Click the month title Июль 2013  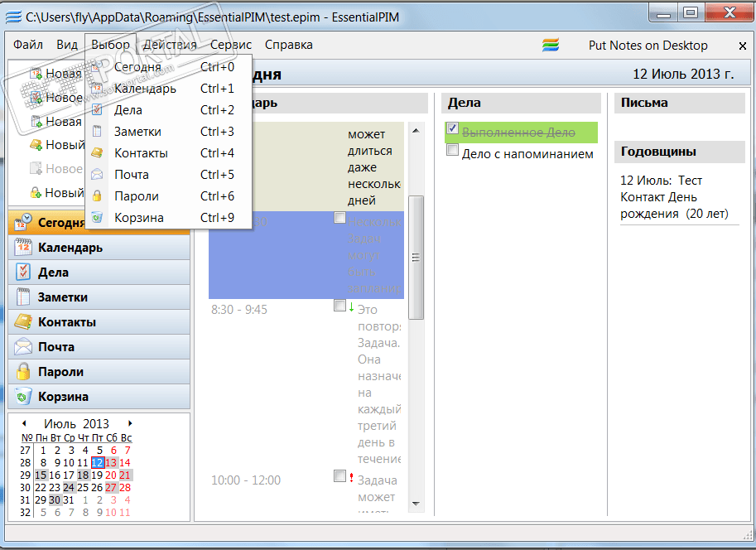[x=77, y=423]
